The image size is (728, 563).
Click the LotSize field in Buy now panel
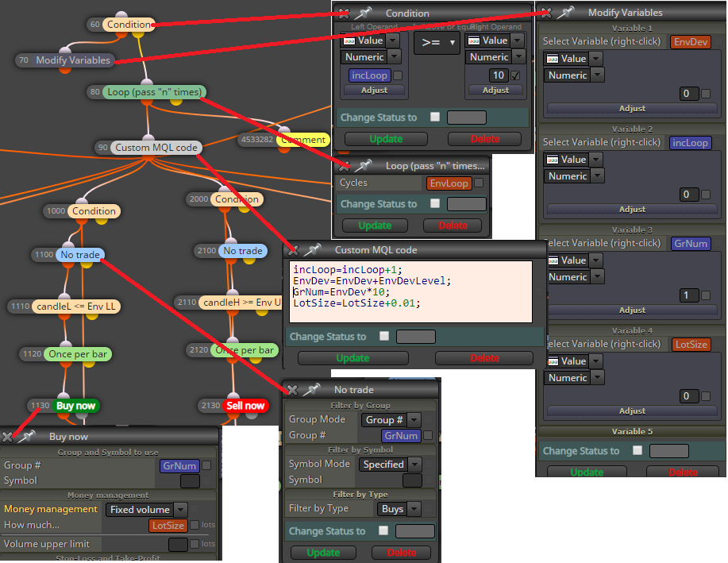coord(168,526)
